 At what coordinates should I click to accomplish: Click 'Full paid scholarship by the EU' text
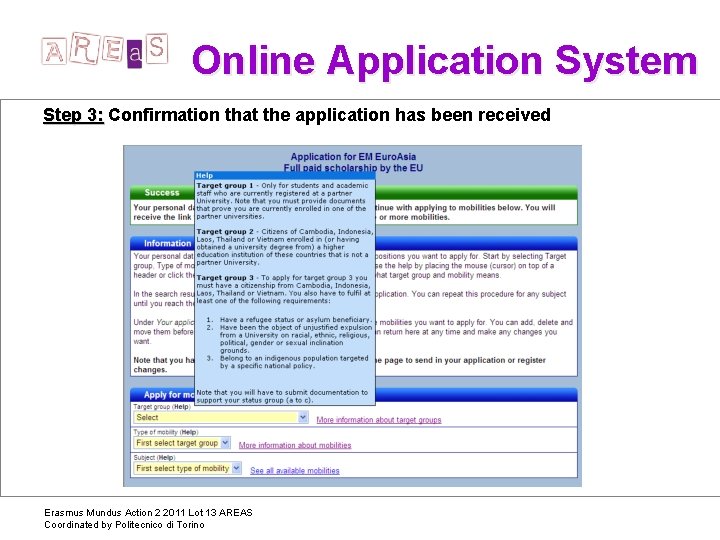[353, 168]
